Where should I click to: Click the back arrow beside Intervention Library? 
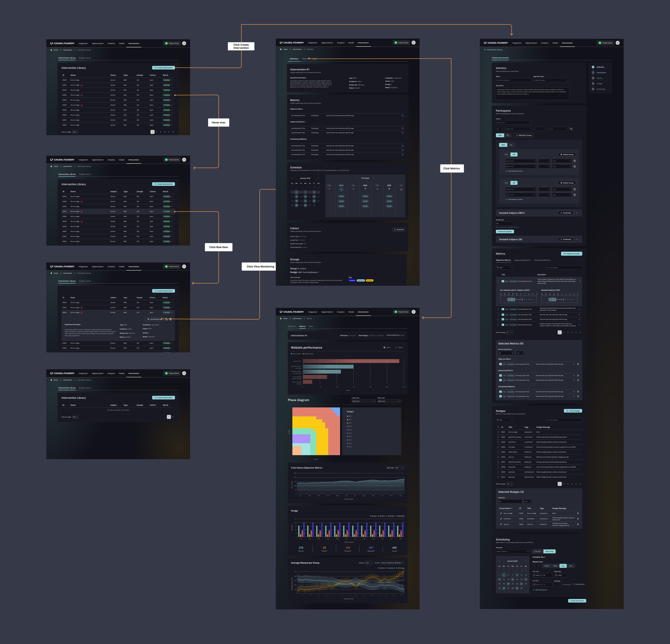(485, 50)
